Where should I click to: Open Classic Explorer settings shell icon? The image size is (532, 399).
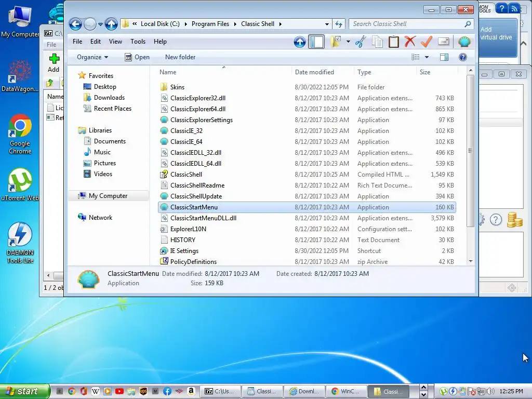pos(464,42)
